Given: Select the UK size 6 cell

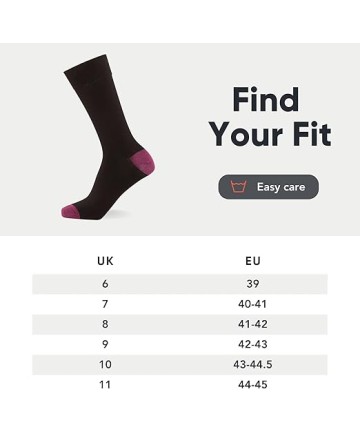Looking at the screenshot, I should coord(105,284).
